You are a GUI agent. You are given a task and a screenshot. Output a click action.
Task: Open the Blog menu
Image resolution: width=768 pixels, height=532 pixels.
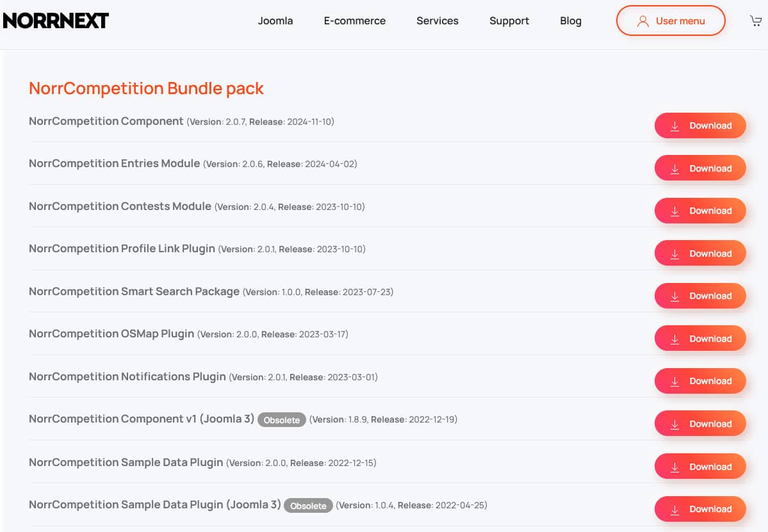[x=570, y=20]
